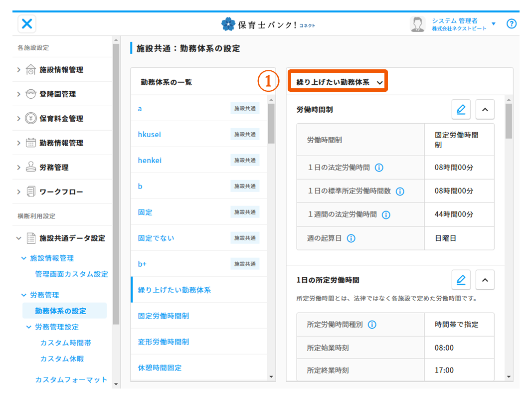Collapse the 1日の所定労働時間 section

pos(485,280)
